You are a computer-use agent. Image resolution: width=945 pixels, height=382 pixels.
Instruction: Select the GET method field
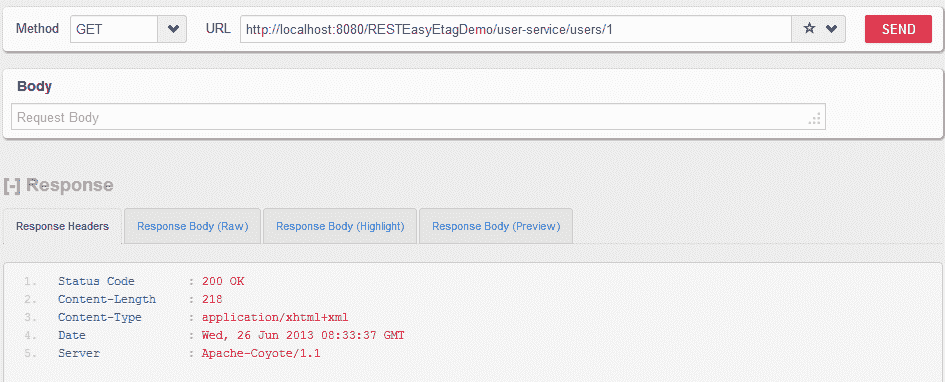[115, 29]
